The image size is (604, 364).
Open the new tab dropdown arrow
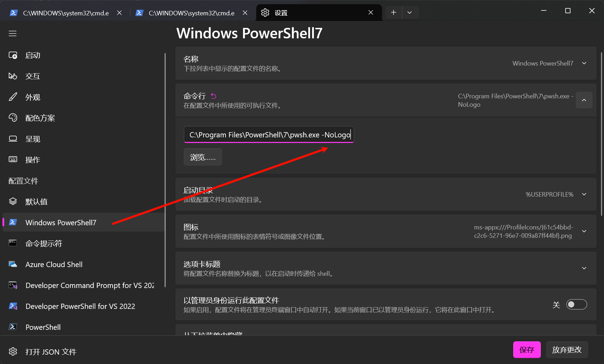(410, 13)
